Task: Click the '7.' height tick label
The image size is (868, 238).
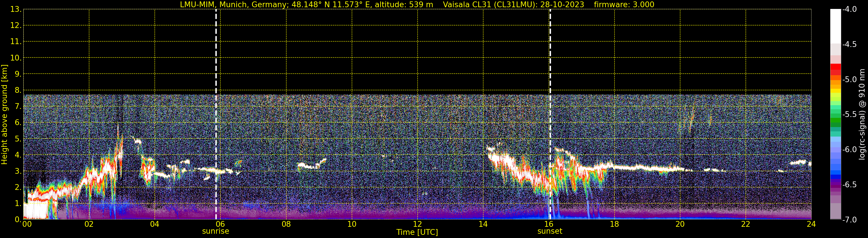Action: (18, 107)
